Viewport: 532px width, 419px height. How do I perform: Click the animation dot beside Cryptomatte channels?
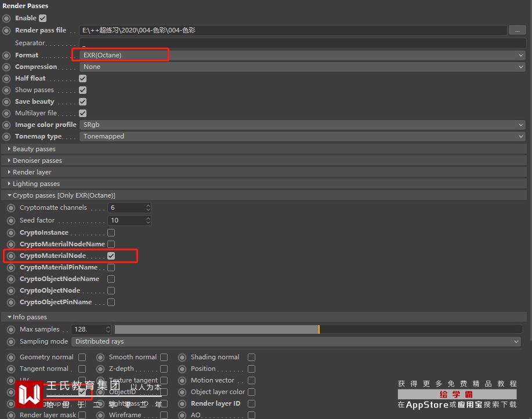click(11, 208)
